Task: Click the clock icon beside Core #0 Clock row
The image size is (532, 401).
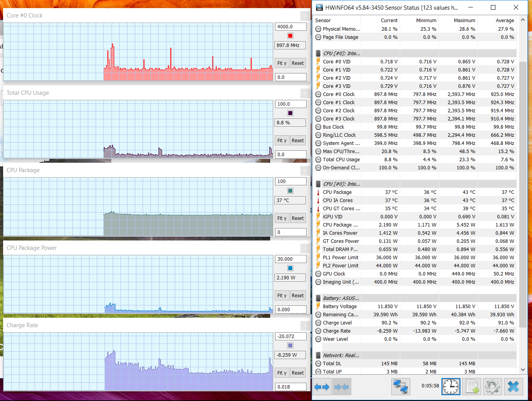Action: click(318, 94)
